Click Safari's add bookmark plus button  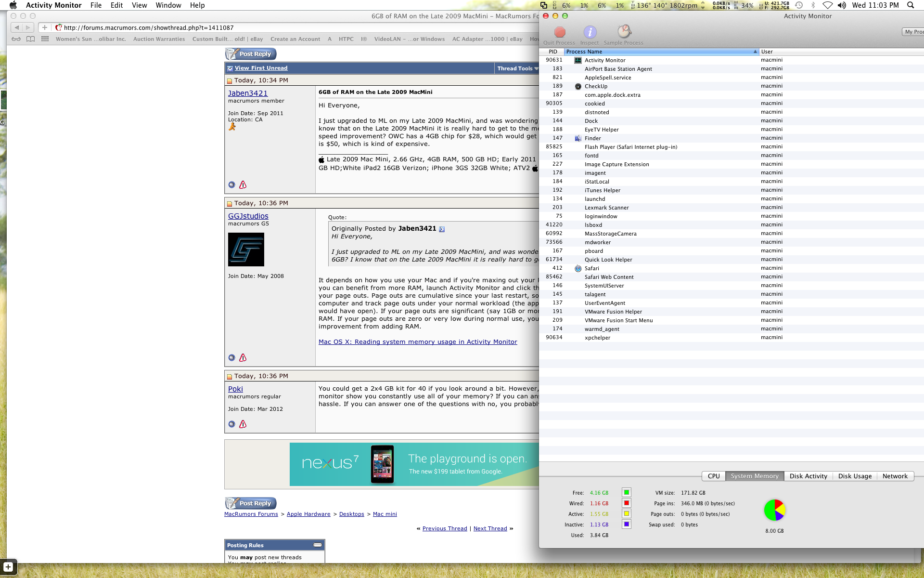[x=45, y=27]
